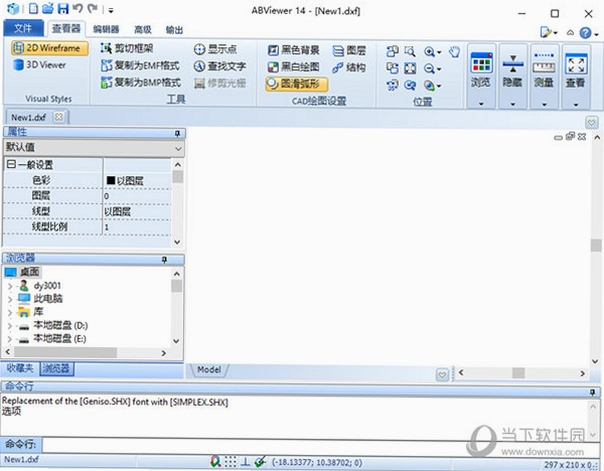Select 本地磁盘 (E:) in browser tree
Viewport: 604px width, 471px height.
[x=60, y=339]
